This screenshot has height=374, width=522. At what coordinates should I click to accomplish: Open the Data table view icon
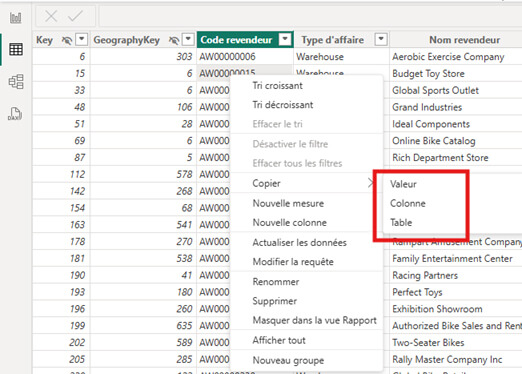point(16,49)
